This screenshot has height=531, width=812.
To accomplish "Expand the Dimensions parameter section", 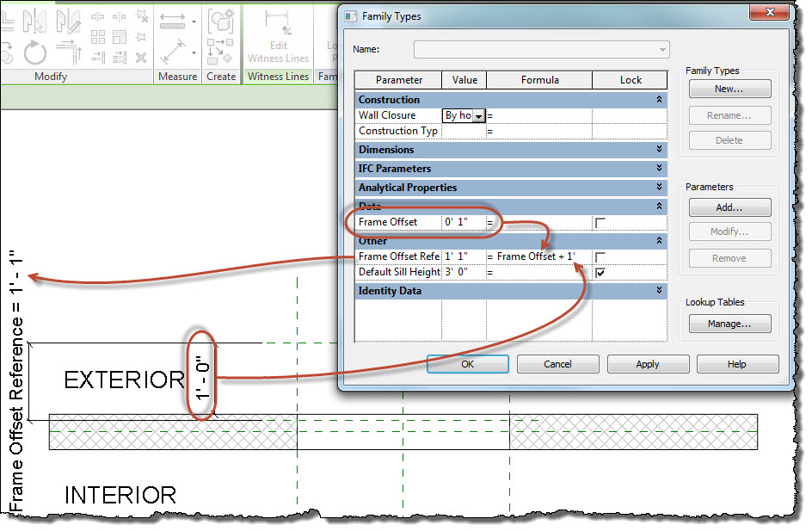I will coord(659,150).
